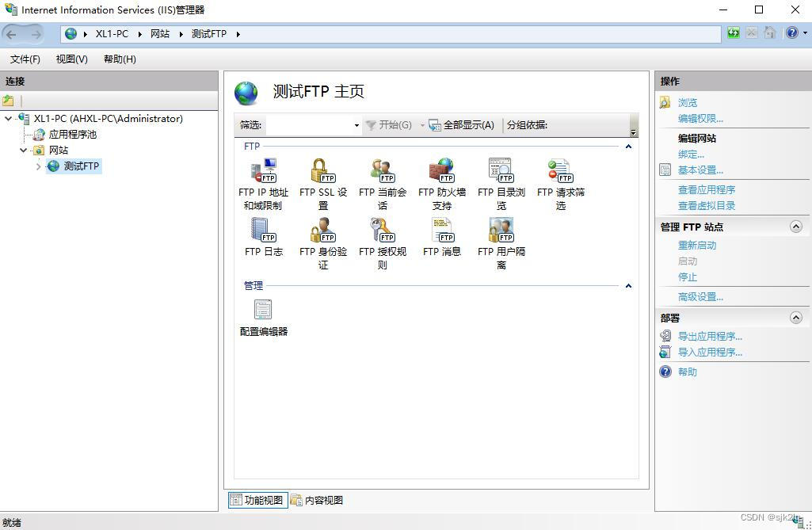This screenshot has width=812, height=530.
Task: Click the 帮助 link in Actions pane
Action: pyautogui.click(x=687, y=372)
